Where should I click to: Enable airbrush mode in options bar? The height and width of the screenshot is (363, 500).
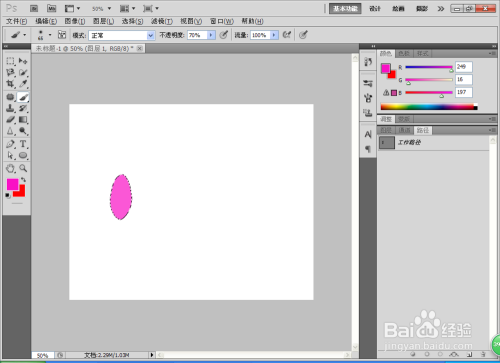pos(286,35)
